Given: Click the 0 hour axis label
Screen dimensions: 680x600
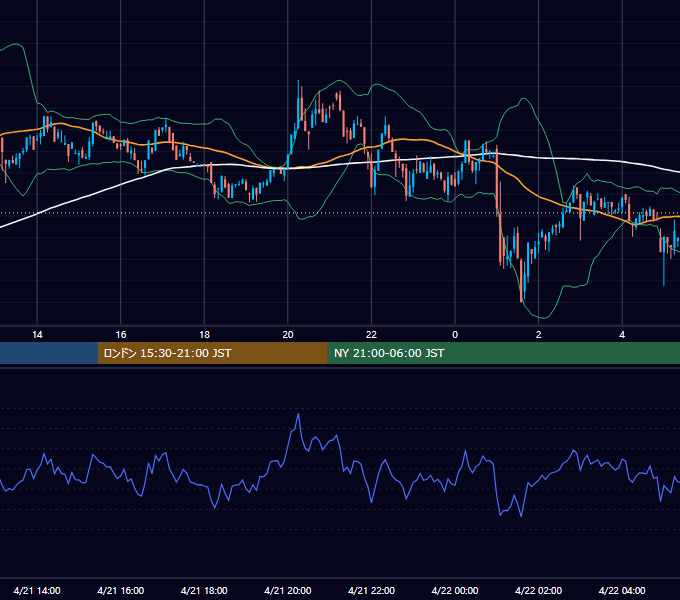Looking at the screenshot, I should coord(455,335).
